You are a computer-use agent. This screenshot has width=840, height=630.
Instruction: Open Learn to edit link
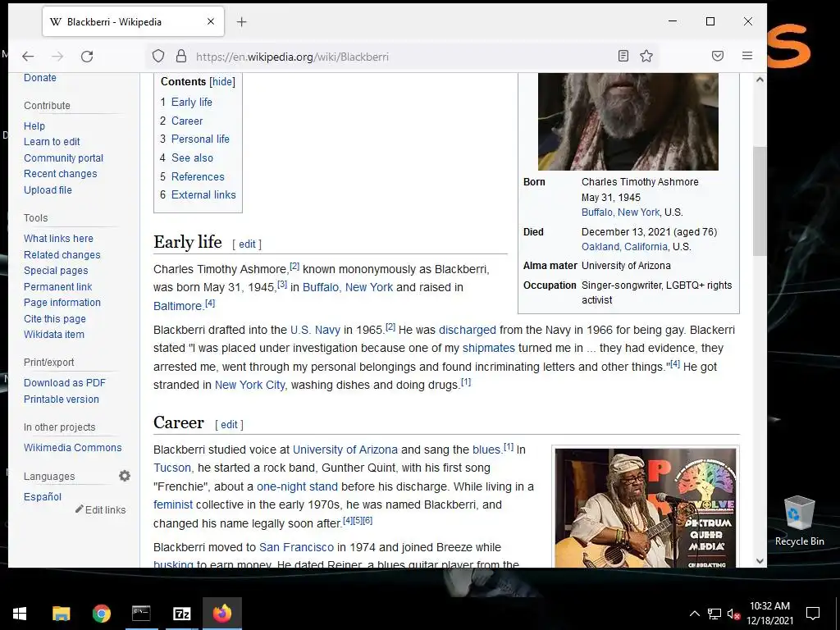pos(52,141)
